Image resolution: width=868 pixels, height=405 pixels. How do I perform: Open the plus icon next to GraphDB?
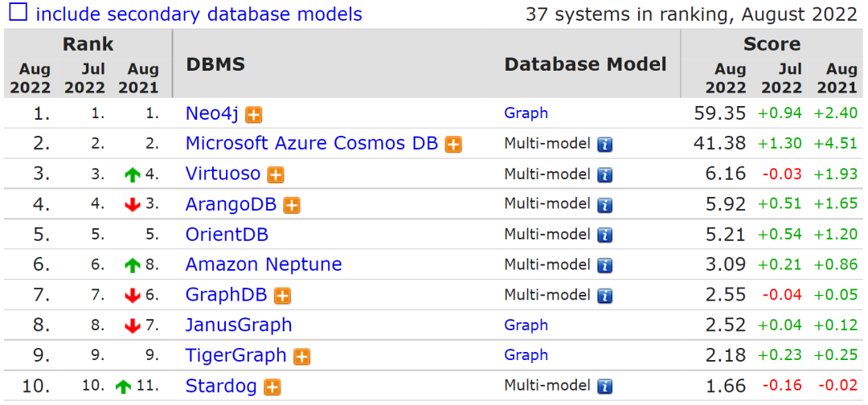tap(282, 296)
